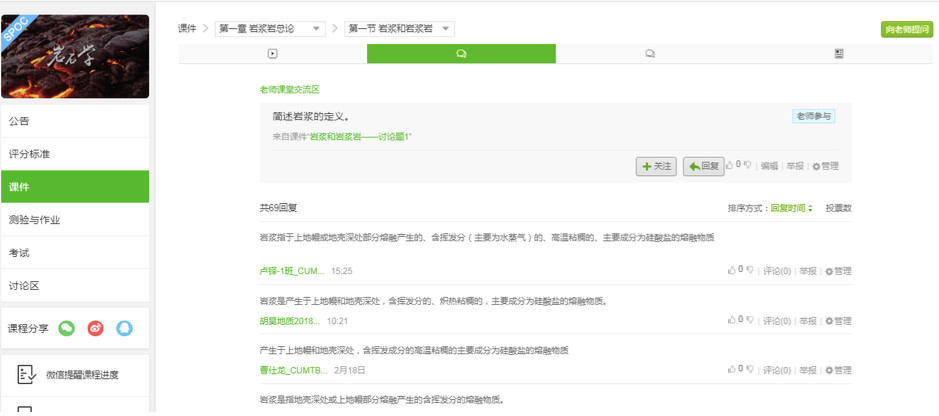Screen dimensions: 939x416
Task: Share course via blue QQ icon
Action: click(x=124, y=327)
